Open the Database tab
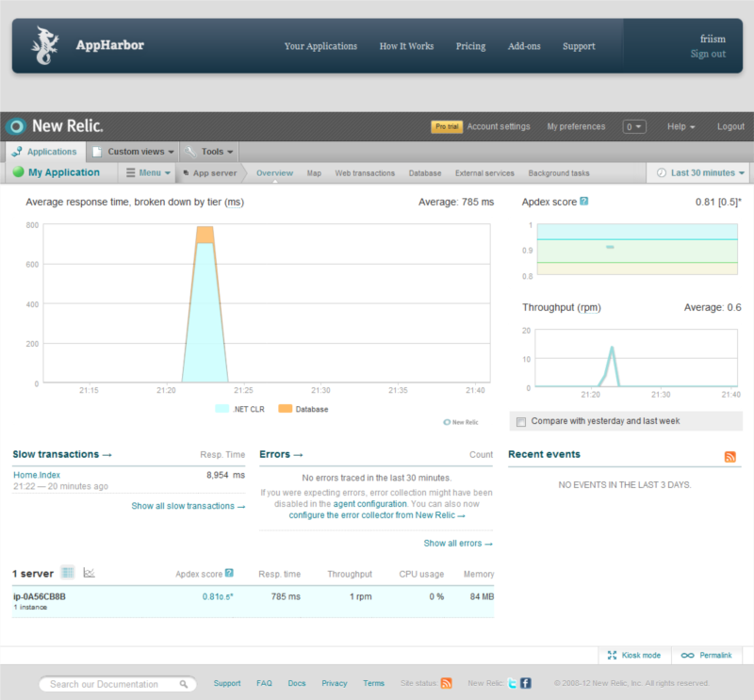The width and height of the screenshot is (754, 700). coord(425,173)
